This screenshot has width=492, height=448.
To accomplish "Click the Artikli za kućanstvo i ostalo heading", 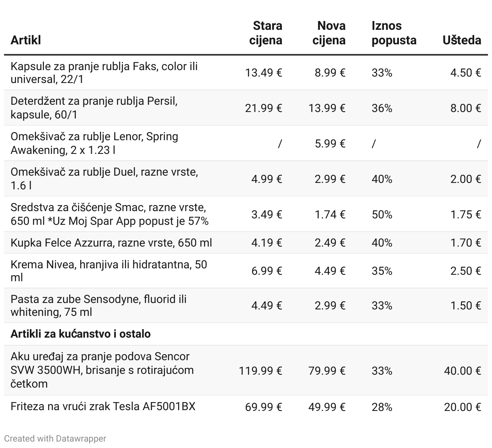I will coord(81,334).
